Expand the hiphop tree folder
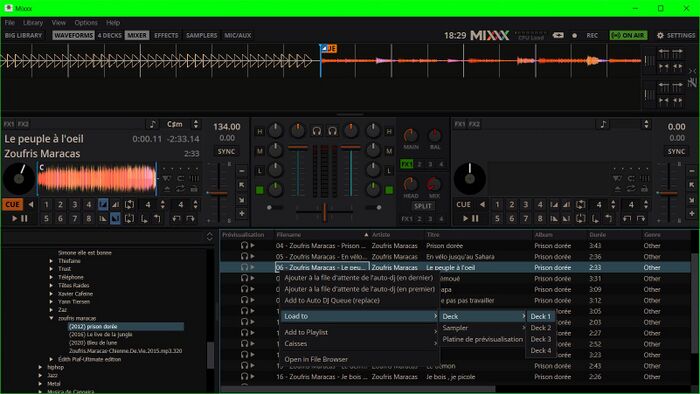Image resolution: width=700 pixels, height=394 pixels. (40, 367)
